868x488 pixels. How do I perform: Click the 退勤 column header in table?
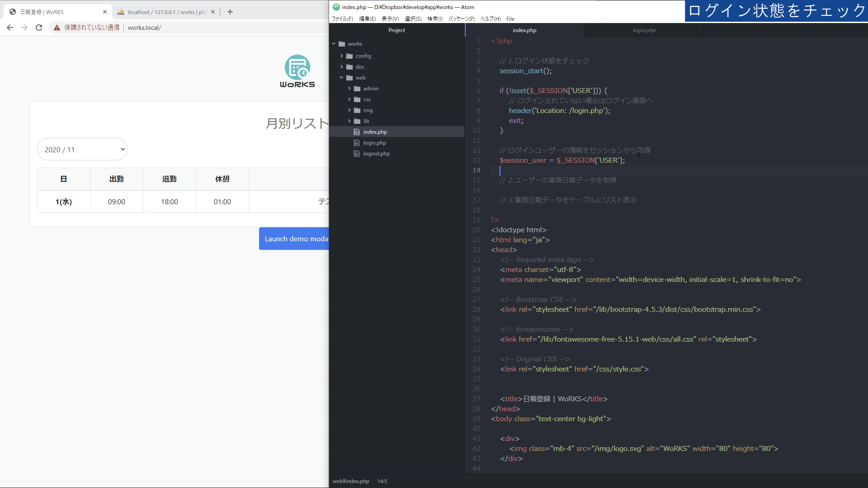coord(170,179)
